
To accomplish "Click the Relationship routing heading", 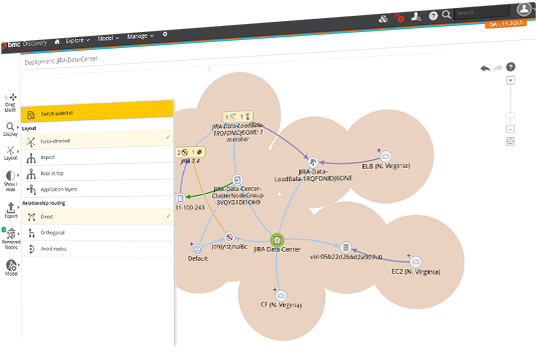I will (x=44, y=203).
